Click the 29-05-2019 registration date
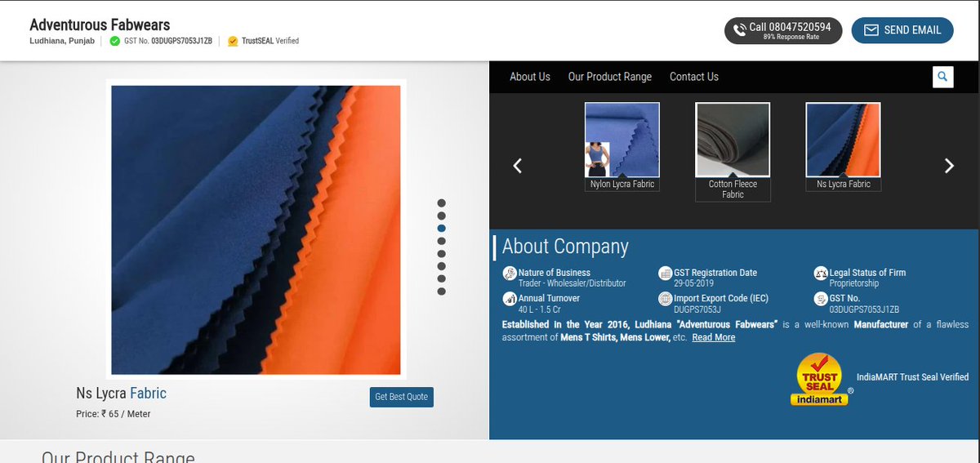Screen dimensions: 980x463 [x=693, y=283]
